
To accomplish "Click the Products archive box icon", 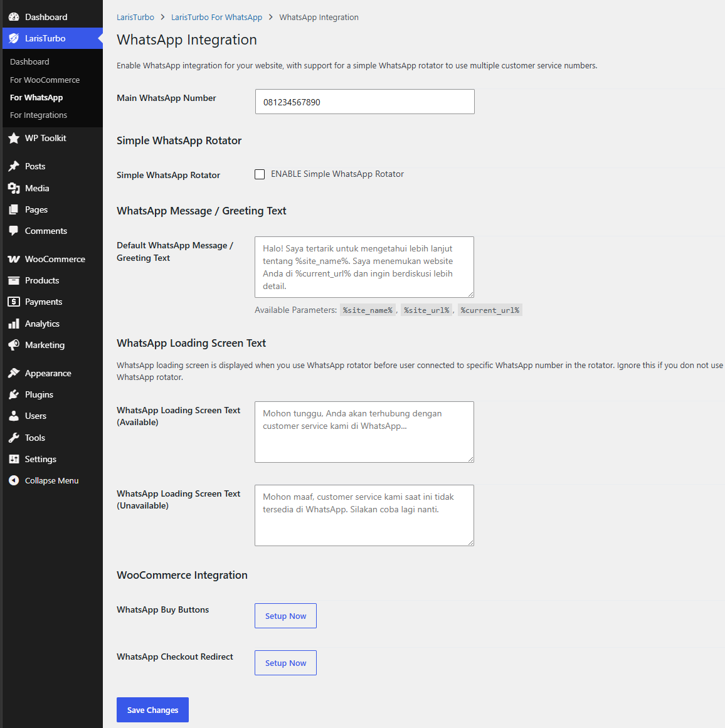I will point(14,280).
